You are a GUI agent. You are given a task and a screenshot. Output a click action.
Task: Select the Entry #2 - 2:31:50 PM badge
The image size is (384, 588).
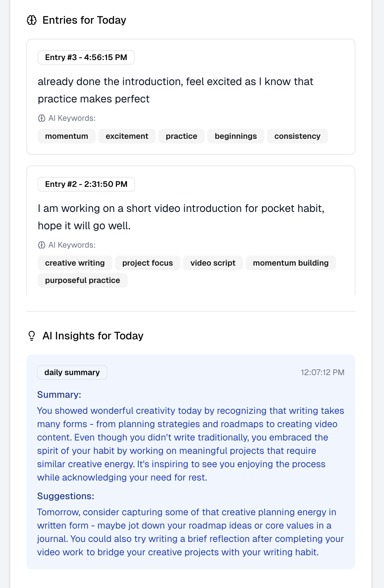(x=86, y=184)
